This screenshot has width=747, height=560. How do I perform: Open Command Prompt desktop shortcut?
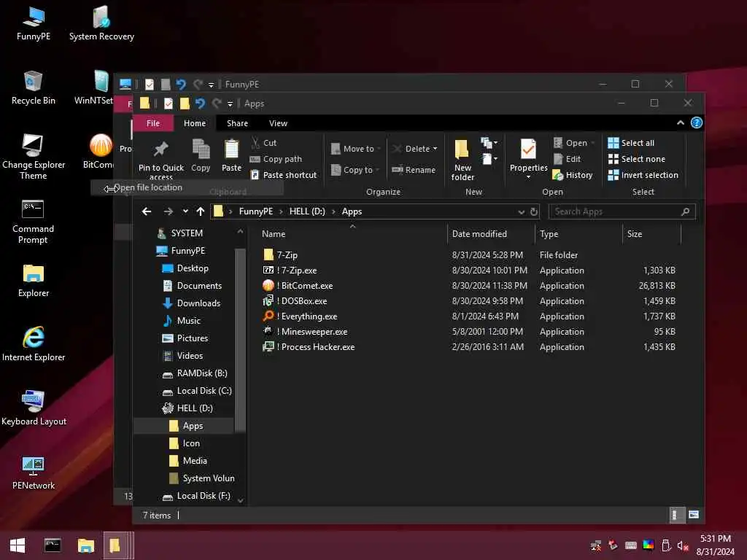33,222
